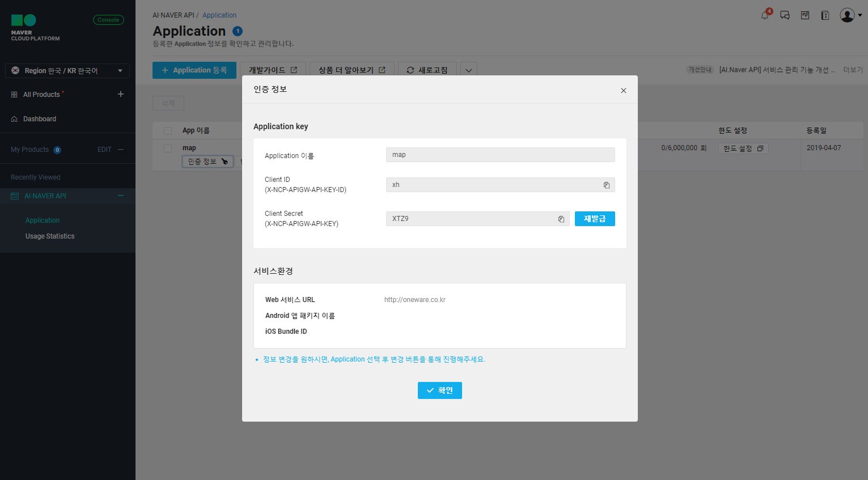Click the Application breadcrumb link
868x480 pixels.
[219, 15]
